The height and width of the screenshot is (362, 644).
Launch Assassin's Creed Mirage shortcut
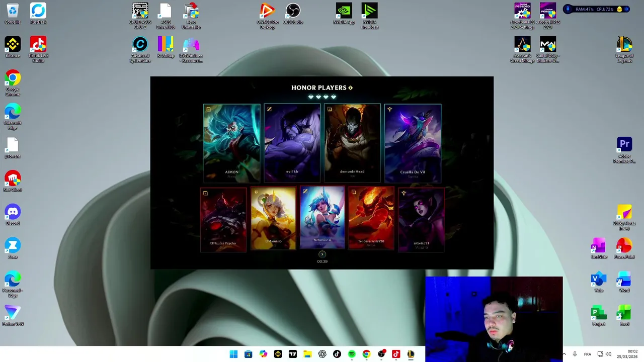pyautogui.click(x=522, y=50)
